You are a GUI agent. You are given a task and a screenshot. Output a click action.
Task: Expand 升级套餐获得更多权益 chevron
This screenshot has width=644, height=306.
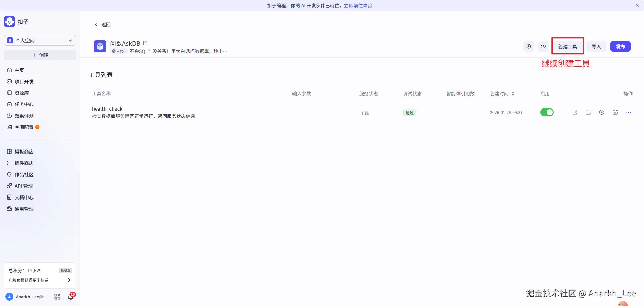[69, 280]
